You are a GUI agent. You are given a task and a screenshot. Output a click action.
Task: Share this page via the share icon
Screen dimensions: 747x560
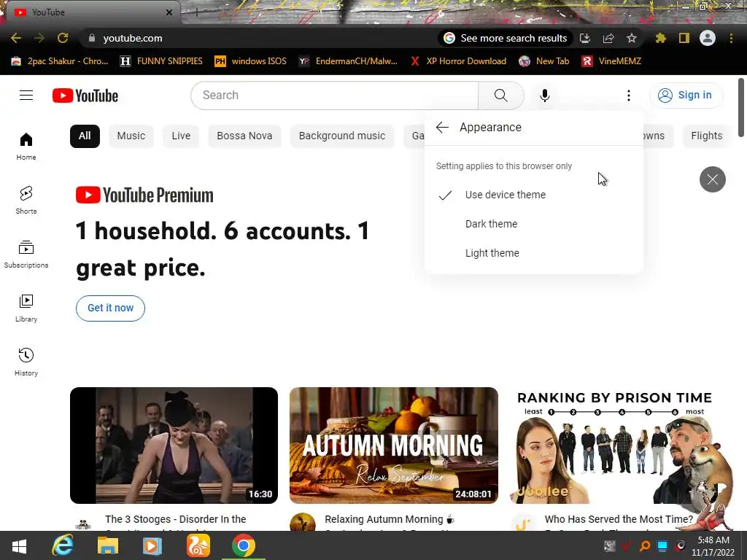[608, 38]
